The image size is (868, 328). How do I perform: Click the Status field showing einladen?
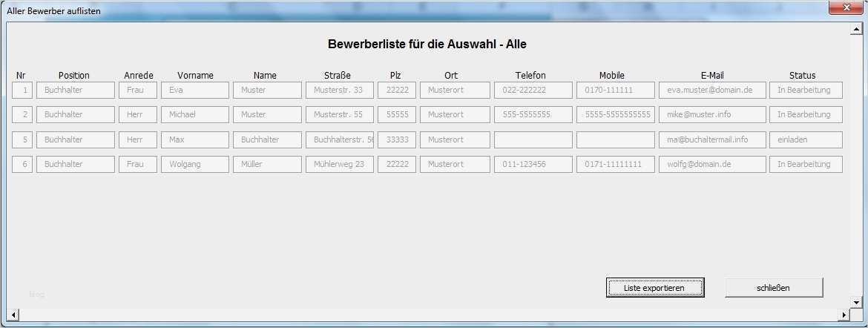click(806, 140)
